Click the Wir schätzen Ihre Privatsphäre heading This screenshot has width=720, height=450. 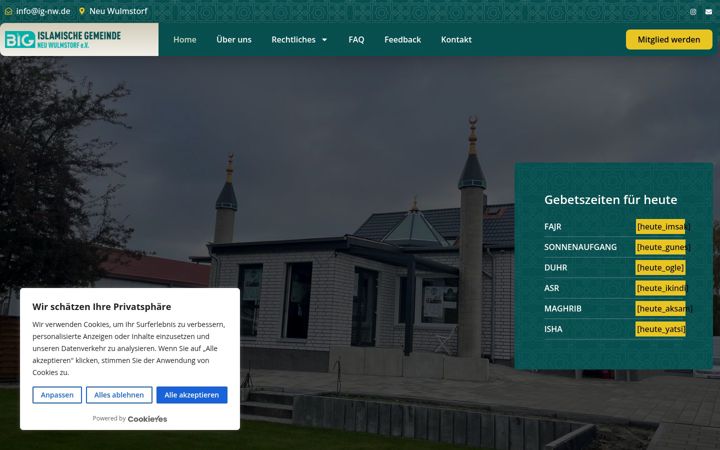[x=101, y=307]
